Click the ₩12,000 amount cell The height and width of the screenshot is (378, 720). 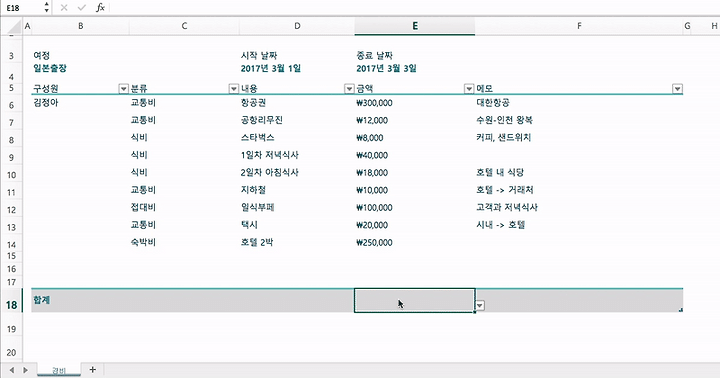(372, 121)
